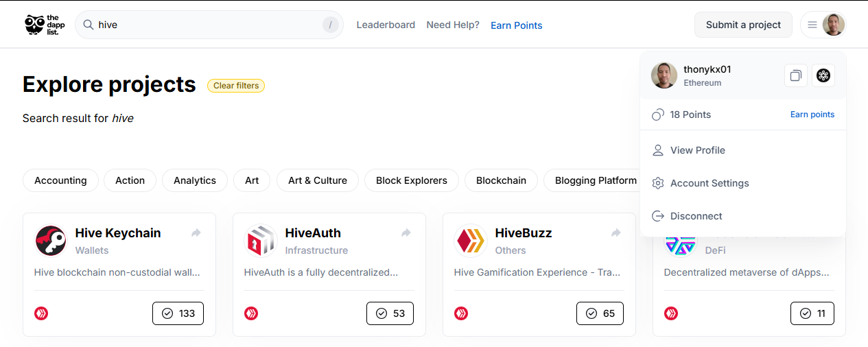Toggle the 65 vote button on HiveBuzz

pos(600,313)
